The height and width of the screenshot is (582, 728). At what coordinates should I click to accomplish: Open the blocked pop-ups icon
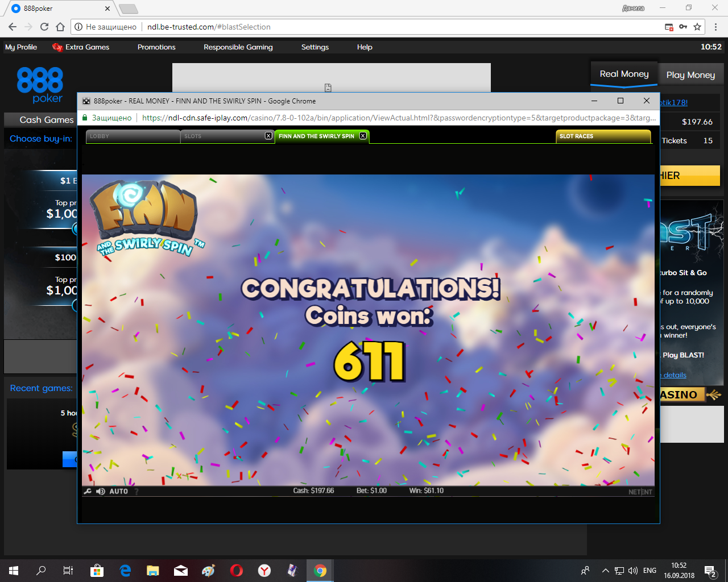669,27
